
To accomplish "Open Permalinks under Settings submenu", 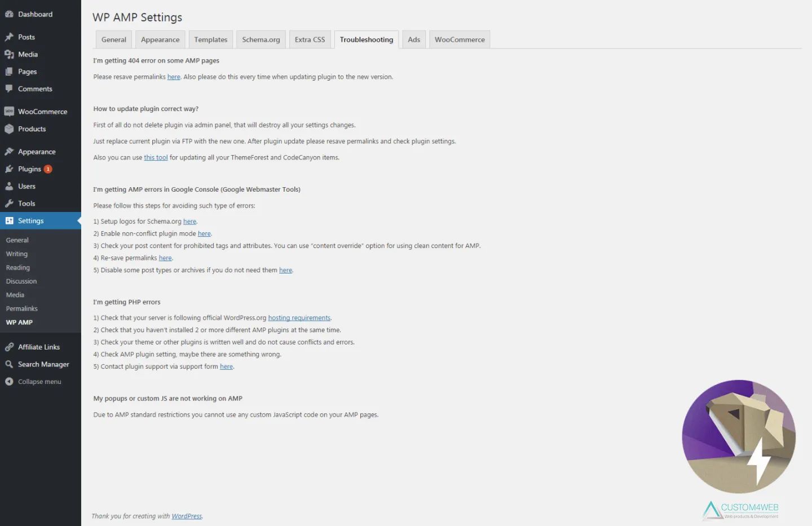I will click(x=22, y=309).
